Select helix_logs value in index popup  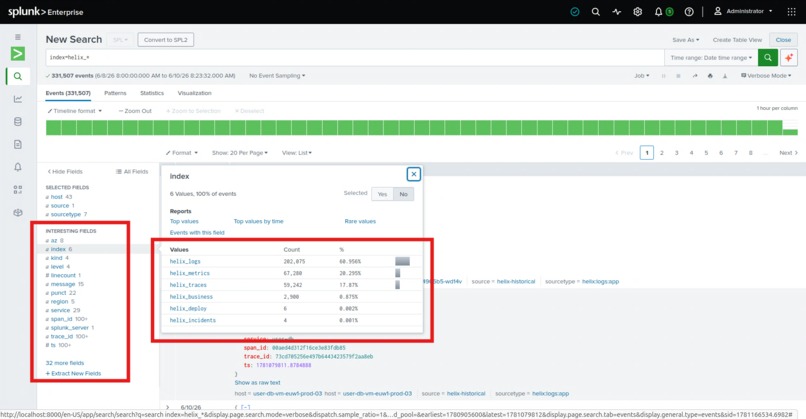coord(185,261)
